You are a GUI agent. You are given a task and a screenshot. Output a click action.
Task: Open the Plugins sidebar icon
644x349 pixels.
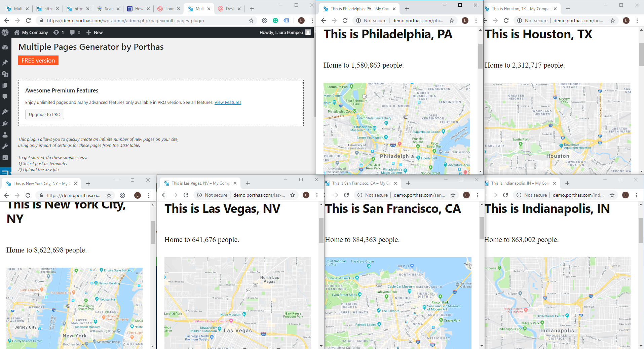pyautogui.click(x=5, y=123)
